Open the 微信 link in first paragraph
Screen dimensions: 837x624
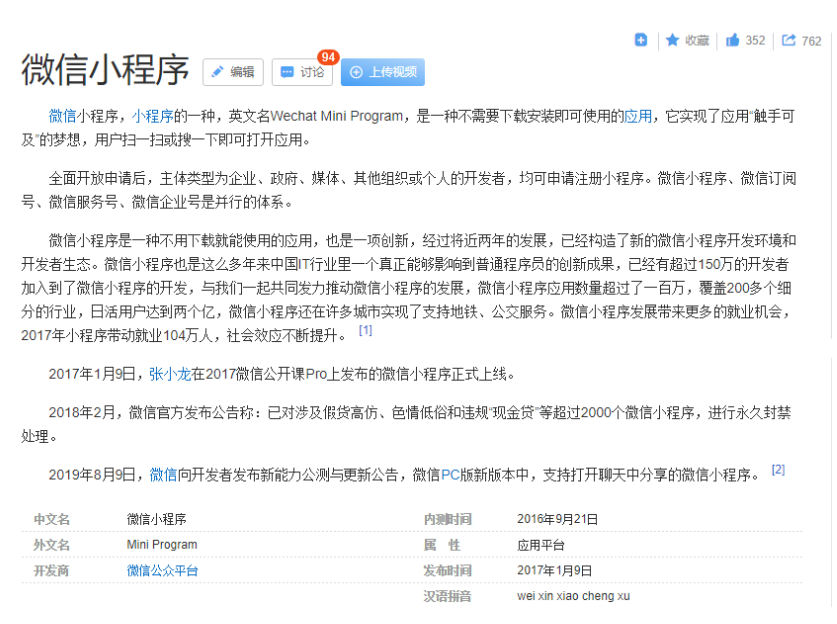point(62,116)
